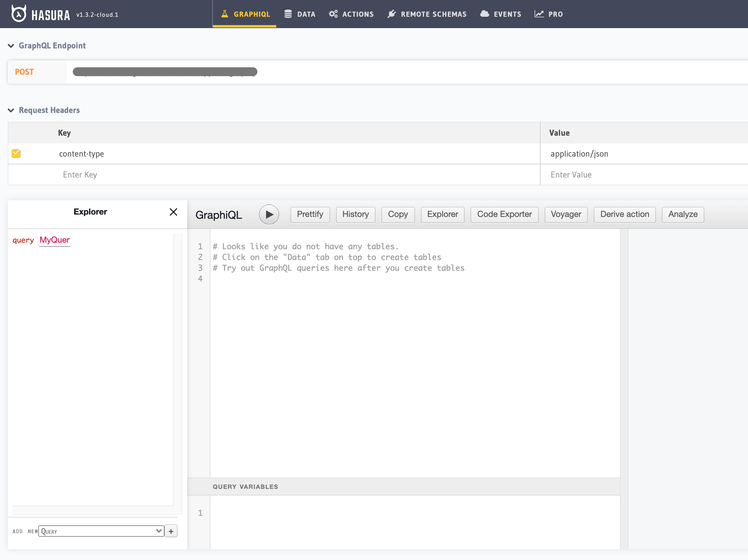Click the comment "Looks like you do not have any tables"

coord(306,246)
